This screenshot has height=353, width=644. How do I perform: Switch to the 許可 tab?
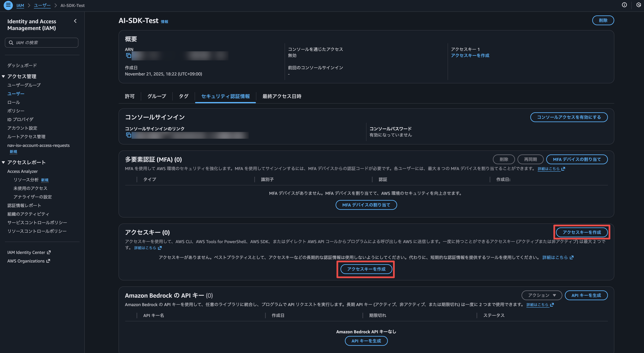[x=130, y=96]
